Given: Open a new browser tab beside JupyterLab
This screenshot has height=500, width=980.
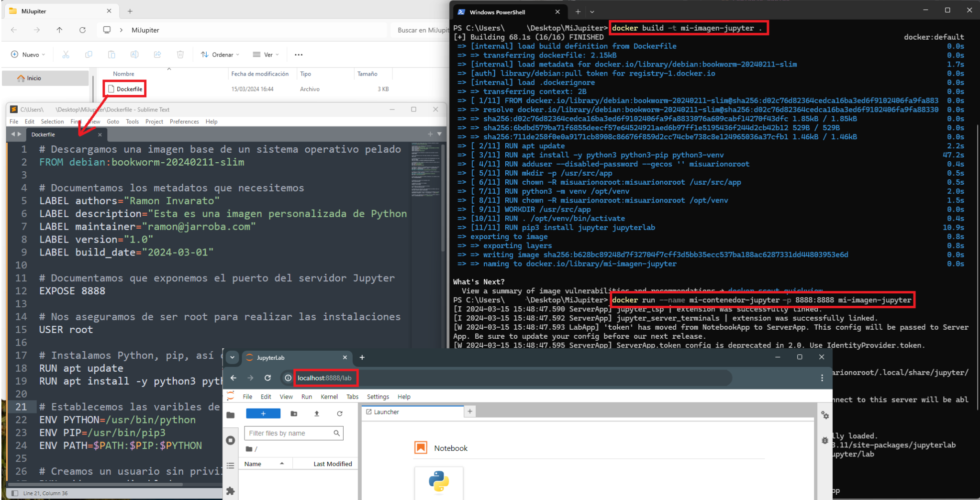Looking at the screenshot, I should click(362, 357).
